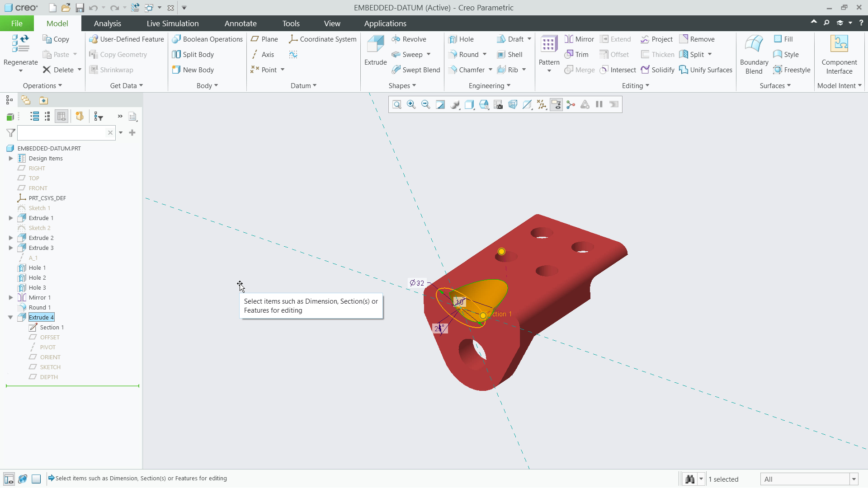Screen dimensions: 868x488
Task: Click the Save icon in quick access toolbar
Action: coord(80,8)
